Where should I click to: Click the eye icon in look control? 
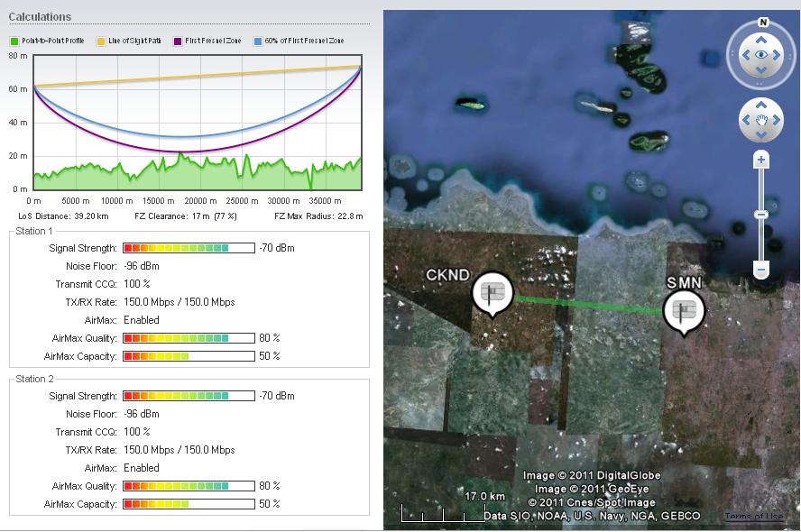[x=761, y=55]
